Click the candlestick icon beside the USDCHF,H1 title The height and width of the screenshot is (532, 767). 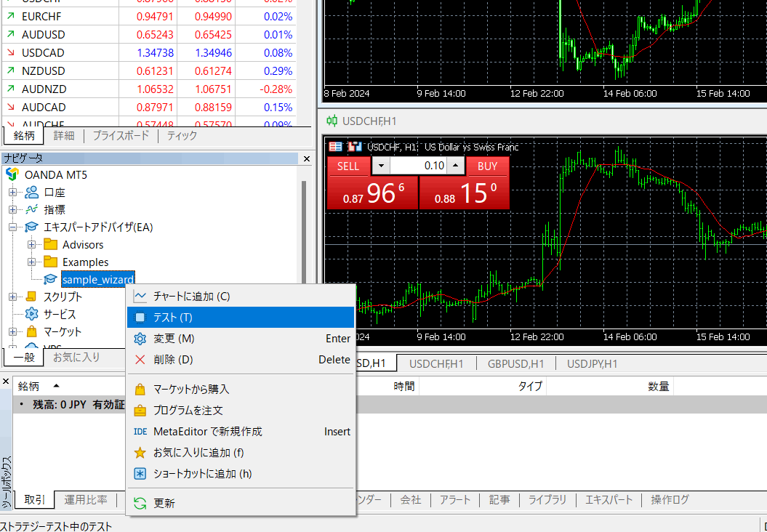point(332,121)
